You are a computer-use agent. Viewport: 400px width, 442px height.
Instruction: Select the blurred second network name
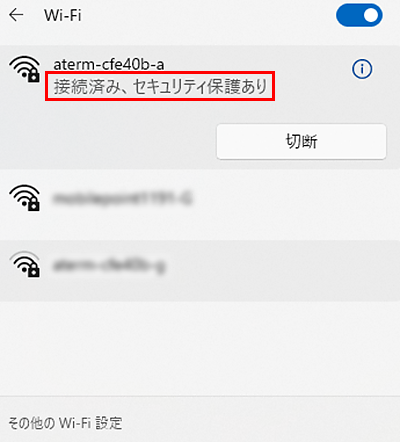pos(123,199)
